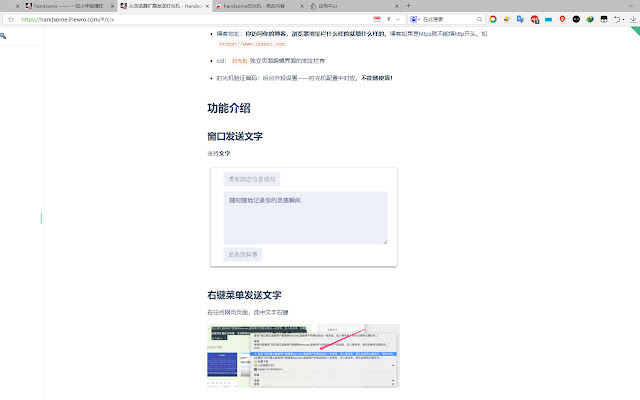Image resolution: width=640 pixels, height=400 pixels.
Task: Click the large text area in demo box
Action: pyautogui.click(x=305, y=218)
